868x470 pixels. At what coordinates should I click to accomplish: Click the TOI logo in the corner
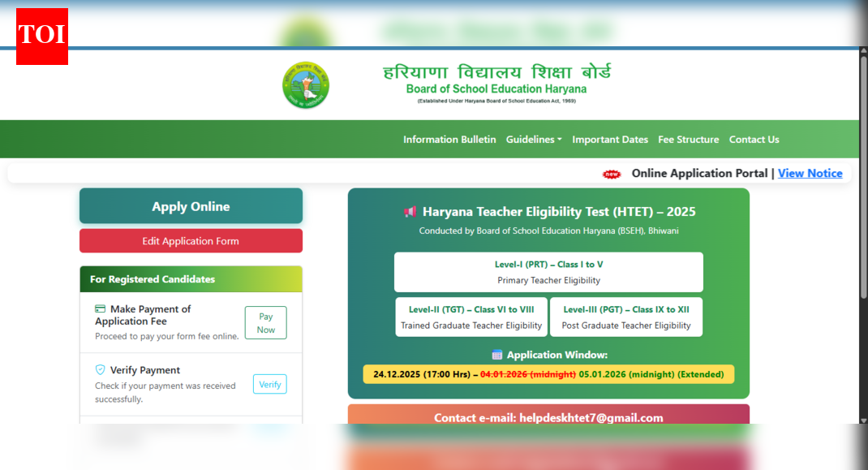click(x=41, y=36)
